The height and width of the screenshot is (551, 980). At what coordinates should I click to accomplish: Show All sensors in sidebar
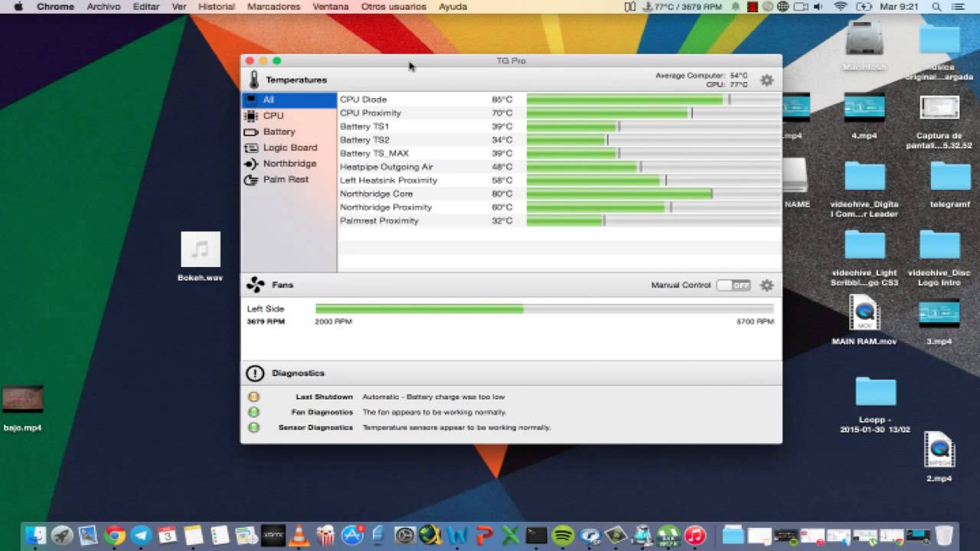pyautogui.click(x=268, y=99)
